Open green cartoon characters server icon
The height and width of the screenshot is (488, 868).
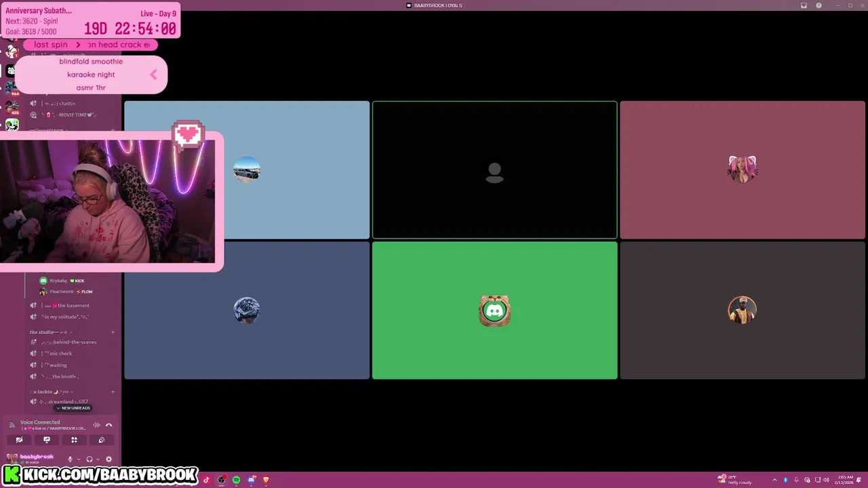tap(12, 125)
